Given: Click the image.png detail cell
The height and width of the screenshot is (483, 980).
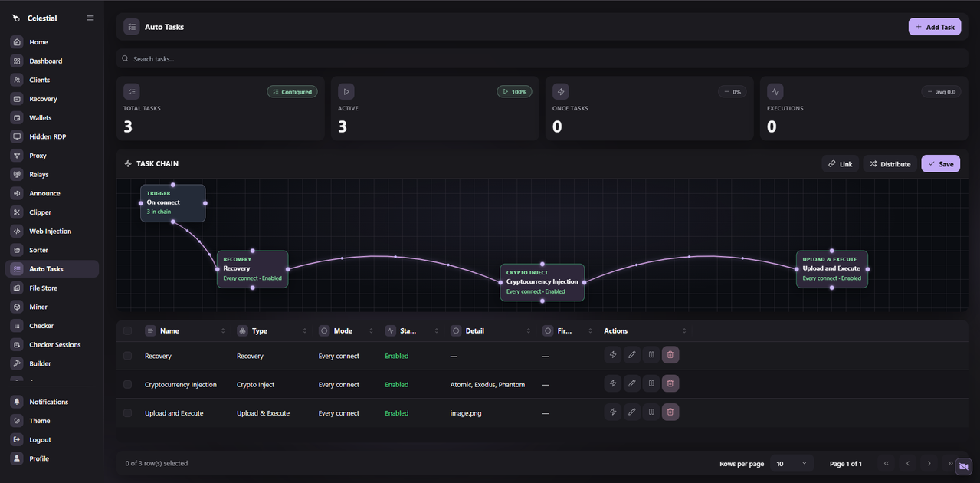Looking at the screenshot, I should point(466,413).
